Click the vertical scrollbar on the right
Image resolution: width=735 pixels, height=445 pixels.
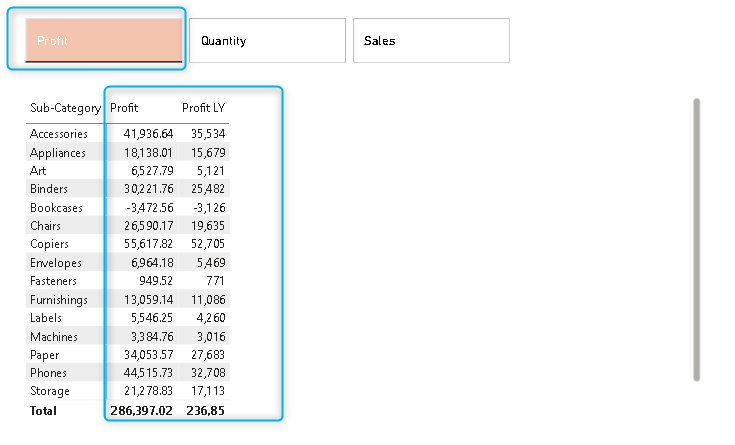coord(696,239)
